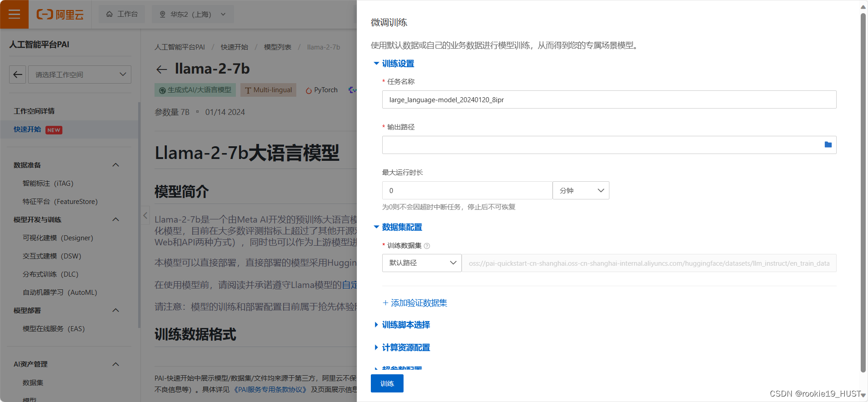
Task: Edit the 任务名称 input field
Action: pyautogui.click(x=609, y=99)
